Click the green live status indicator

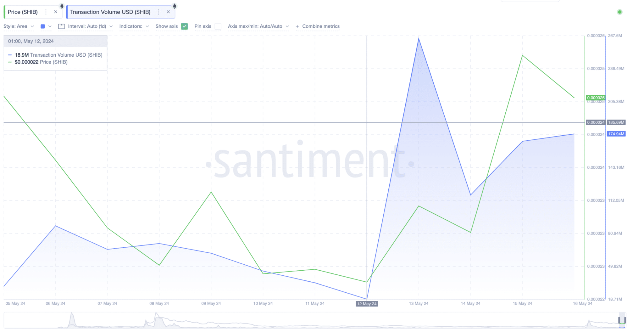point(619,12)
